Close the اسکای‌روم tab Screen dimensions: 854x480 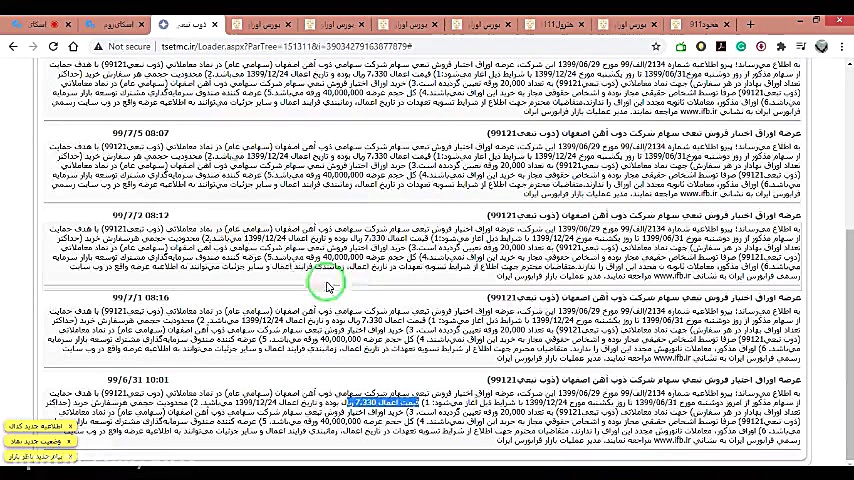tap(142, 25)
